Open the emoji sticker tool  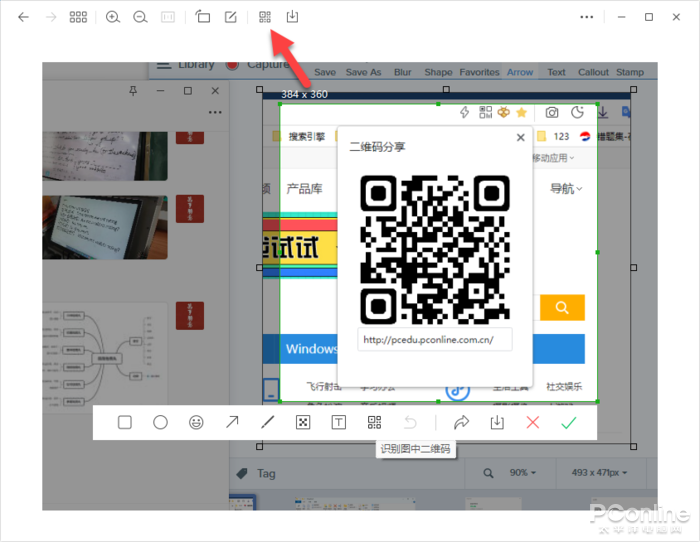click(x=196, y=422)
